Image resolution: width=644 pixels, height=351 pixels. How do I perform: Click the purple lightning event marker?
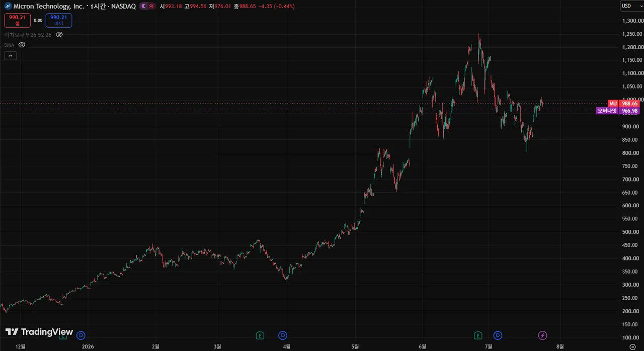point(542,335)
